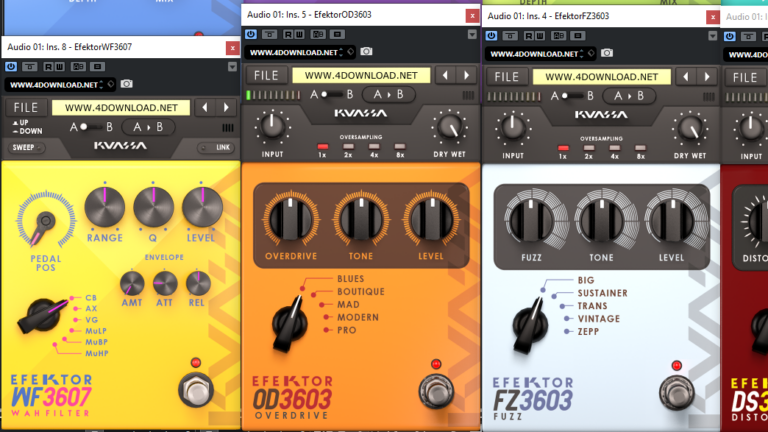Select SUSTAINER fuzz type on FZ3603

tap(602, 293)
